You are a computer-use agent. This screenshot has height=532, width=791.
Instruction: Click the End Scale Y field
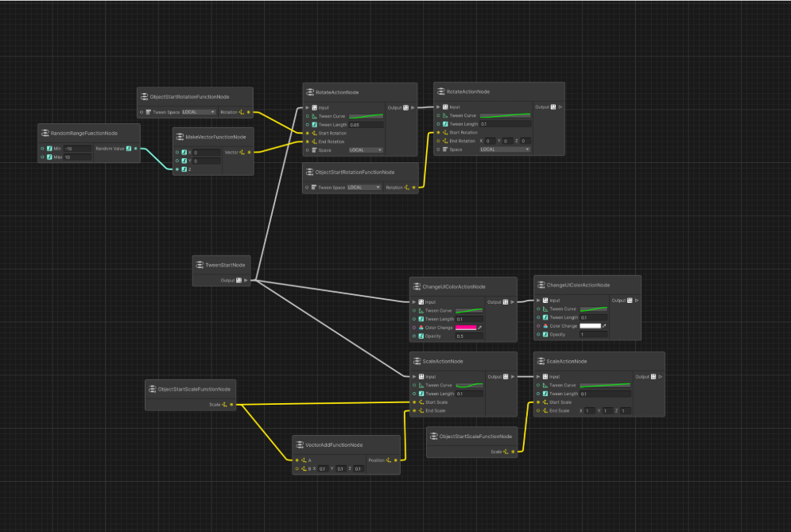pyautogui.click(x=608, y=411)
